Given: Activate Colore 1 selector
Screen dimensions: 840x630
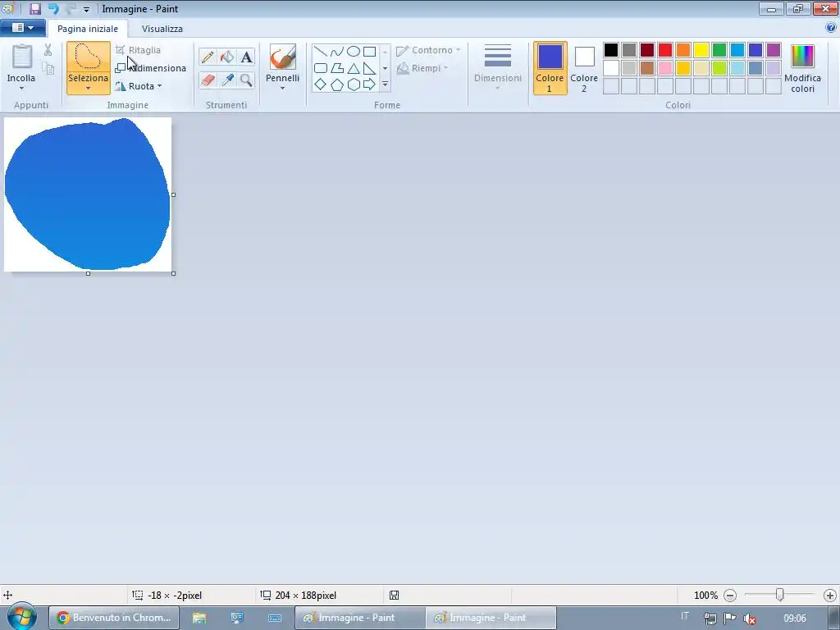Looking at the screenshot, I should (550, 68).
